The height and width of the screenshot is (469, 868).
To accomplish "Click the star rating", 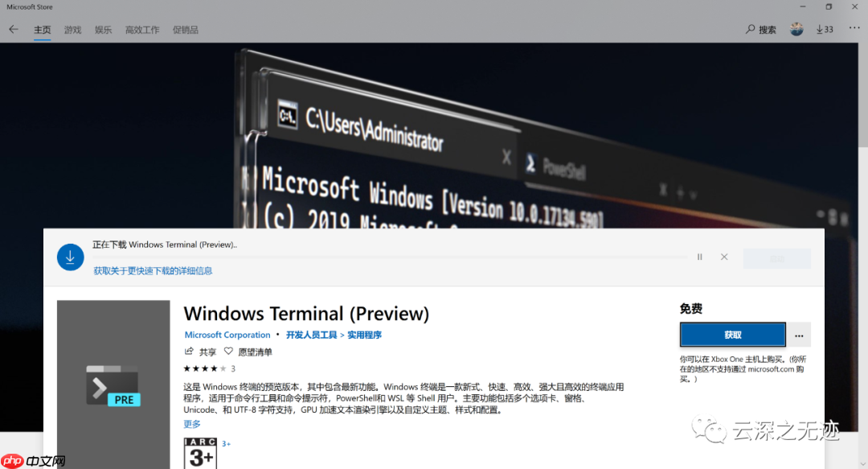I will pyautogui.click(x=205, y=368).
